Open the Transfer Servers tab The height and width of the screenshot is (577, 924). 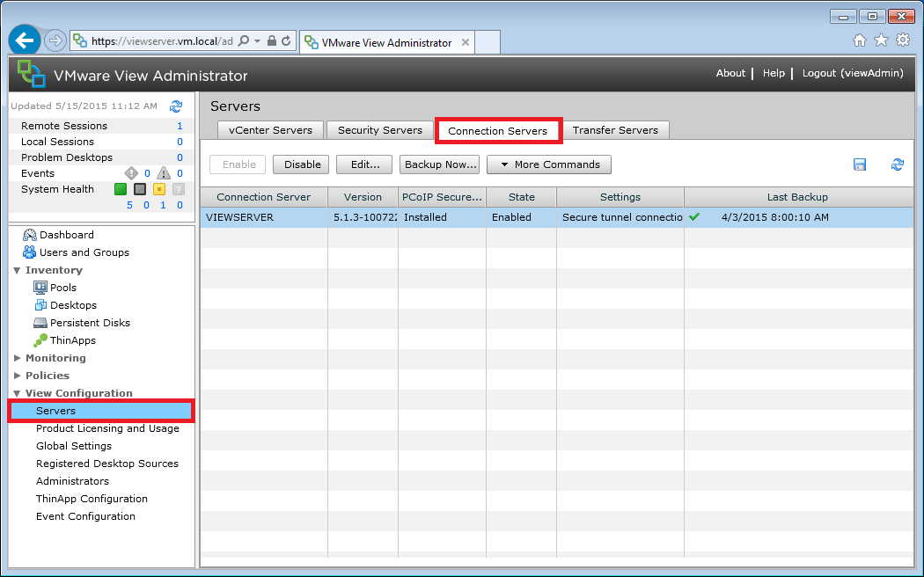(x=615, y=129)
